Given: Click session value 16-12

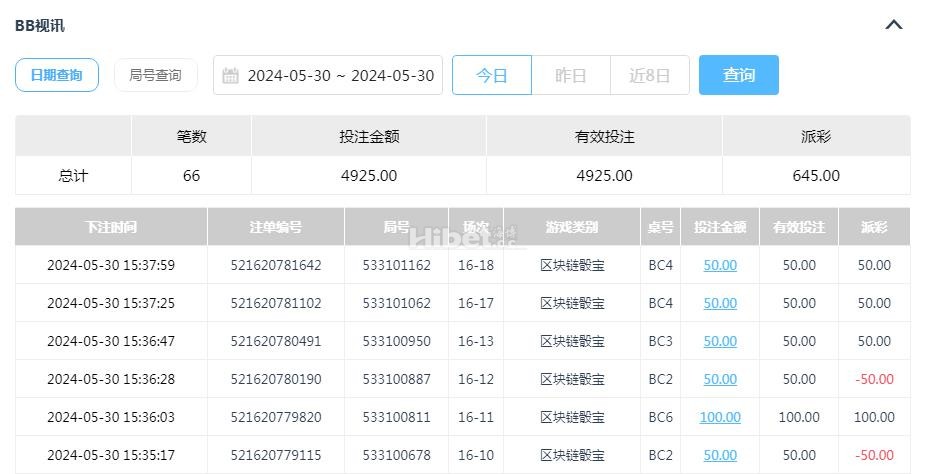Looking at the screenshot, I should pyautogui.click(x=476, y=379).
